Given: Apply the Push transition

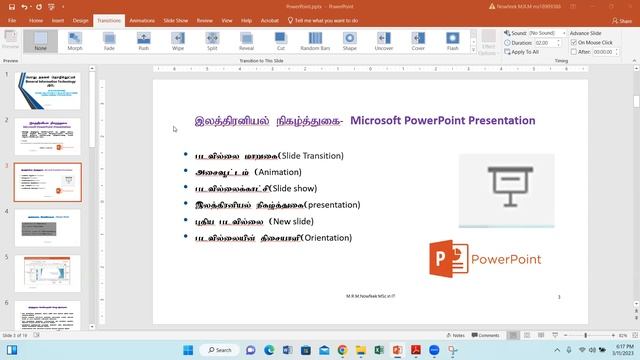Looking at the screenshot, I should (x=144, y=41).
